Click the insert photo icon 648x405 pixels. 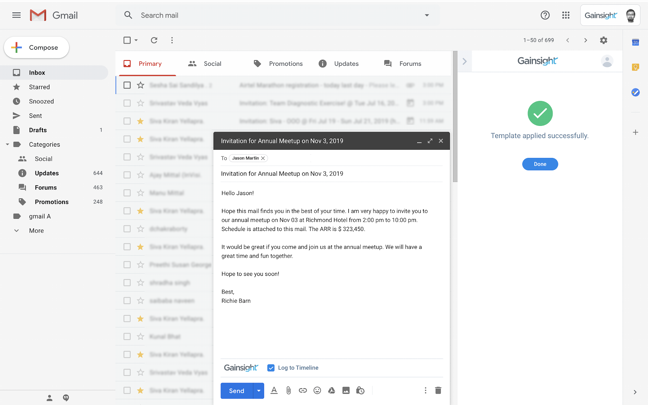(346, 391)
